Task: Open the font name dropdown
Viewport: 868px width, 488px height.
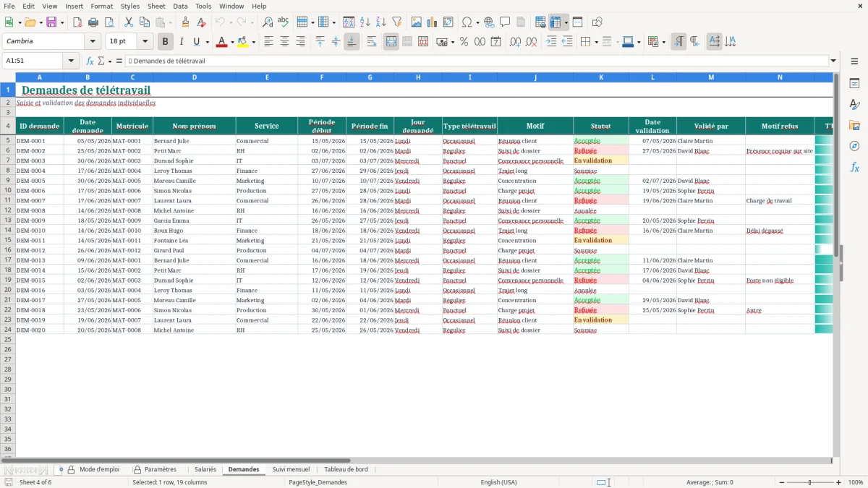Action: point(93,42)
